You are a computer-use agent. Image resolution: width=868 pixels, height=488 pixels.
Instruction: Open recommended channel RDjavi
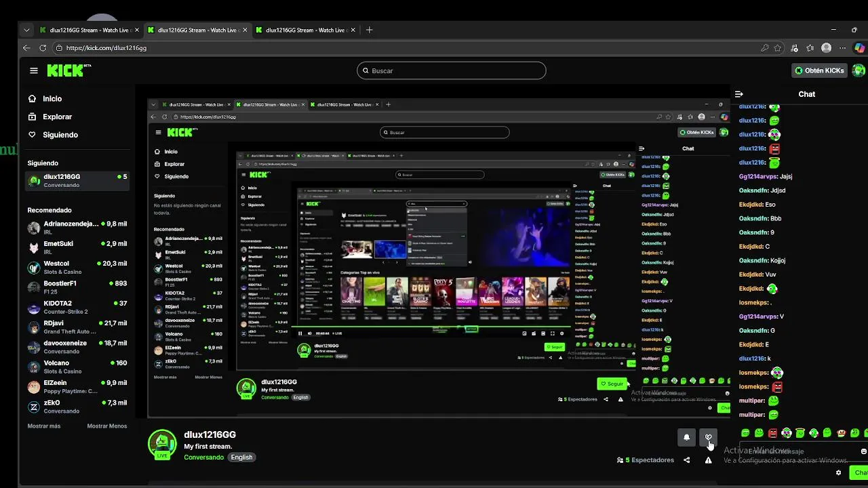click(77, 327)
